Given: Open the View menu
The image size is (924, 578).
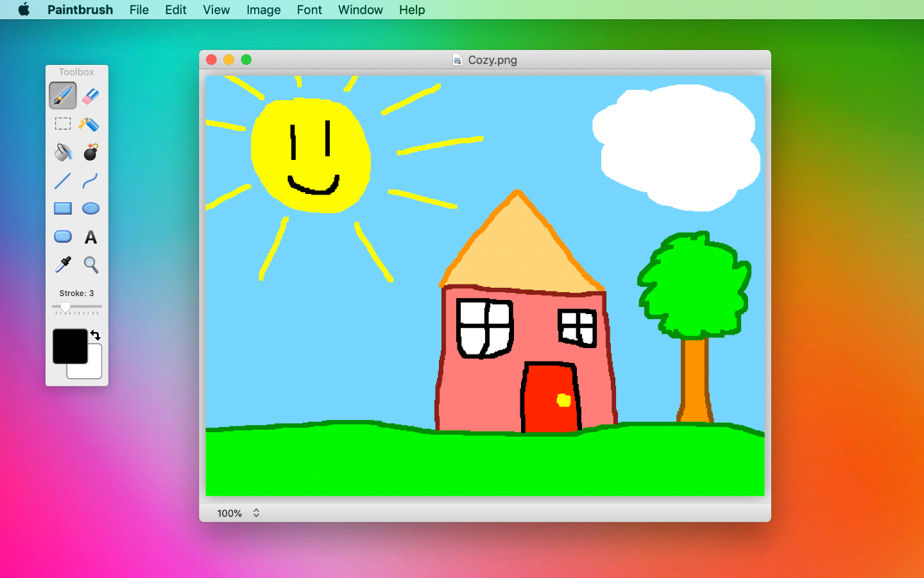Looking at the screenshot, I should click(216, 10).
